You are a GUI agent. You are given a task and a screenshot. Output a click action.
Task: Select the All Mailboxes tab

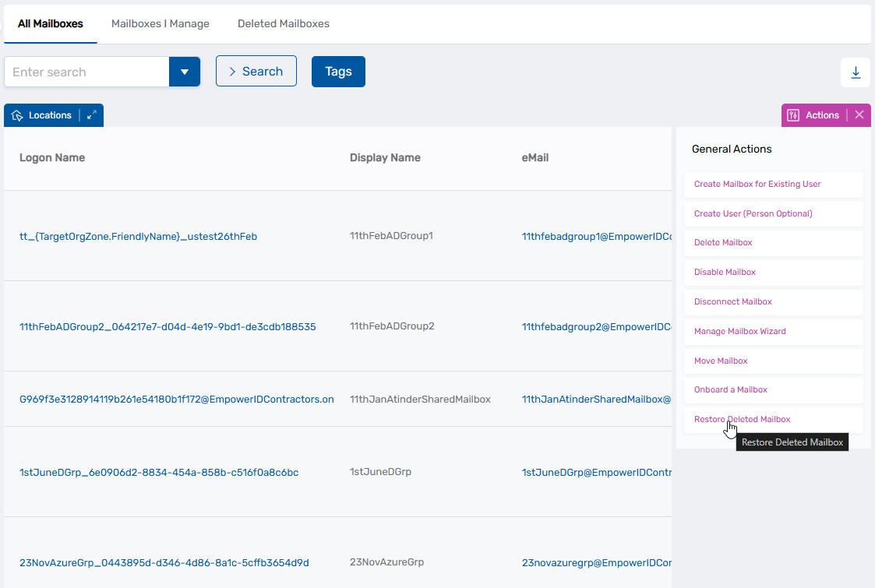tap(51, 23)
